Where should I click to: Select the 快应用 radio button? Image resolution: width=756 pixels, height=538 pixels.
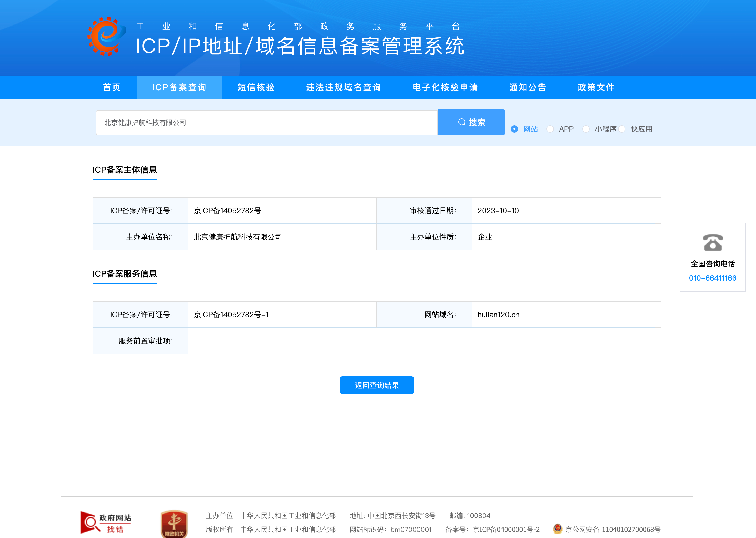[622, 129]
